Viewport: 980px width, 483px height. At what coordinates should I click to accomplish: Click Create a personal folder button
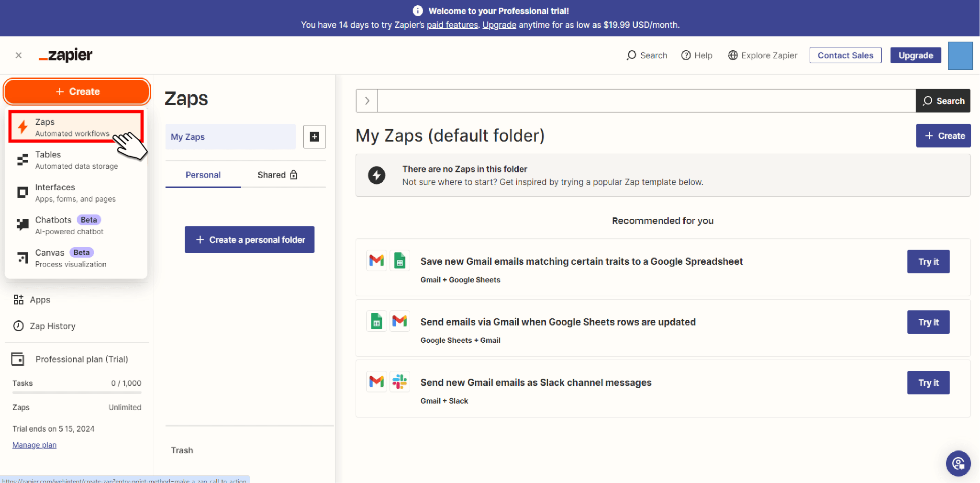250,240
